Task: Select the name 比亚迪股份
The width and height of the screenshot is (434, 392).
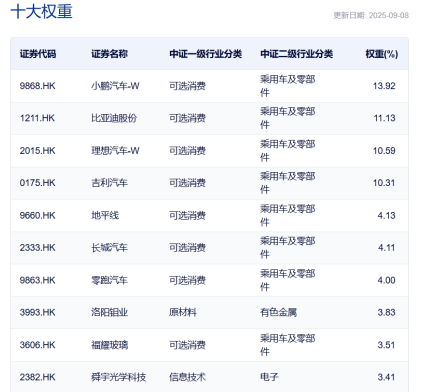Action: [114, 118]
